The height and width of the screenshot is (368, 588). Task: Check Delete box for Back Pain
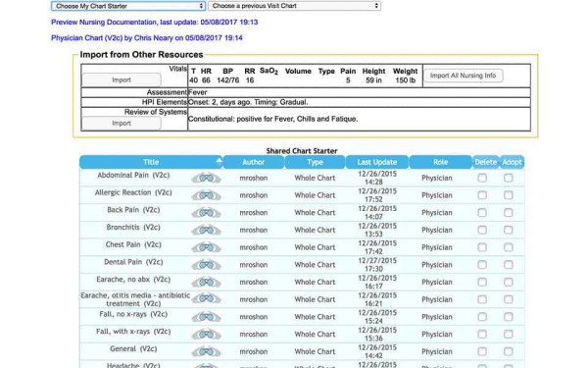click(482, 213)
